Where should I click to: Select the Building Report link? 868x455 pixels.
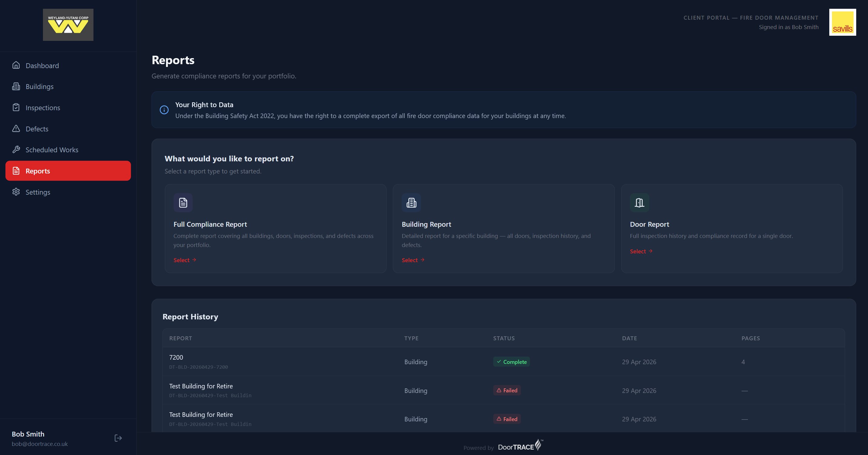point(413,260)
